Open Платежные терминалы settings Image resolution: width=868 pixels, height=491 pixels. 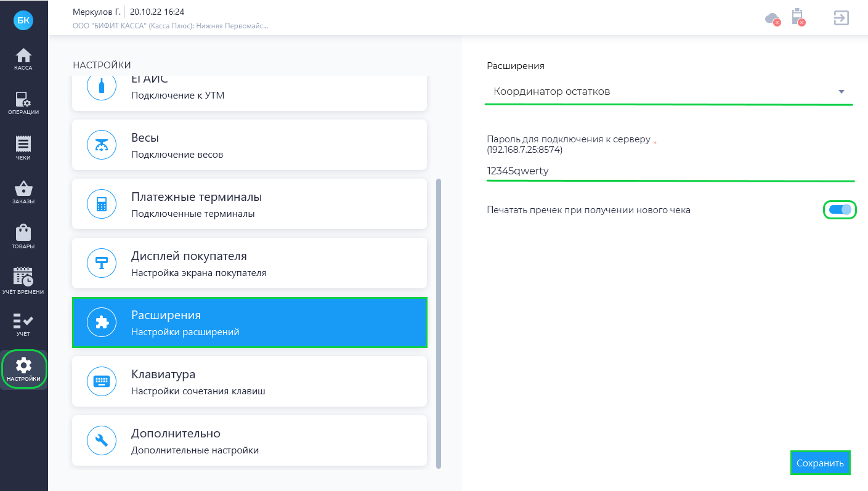tap(249, 204)
